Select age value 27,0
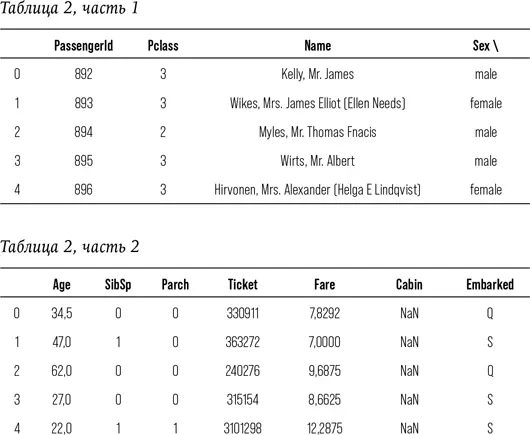The height and width of the screenshot is (435, 530). point(62,400)
